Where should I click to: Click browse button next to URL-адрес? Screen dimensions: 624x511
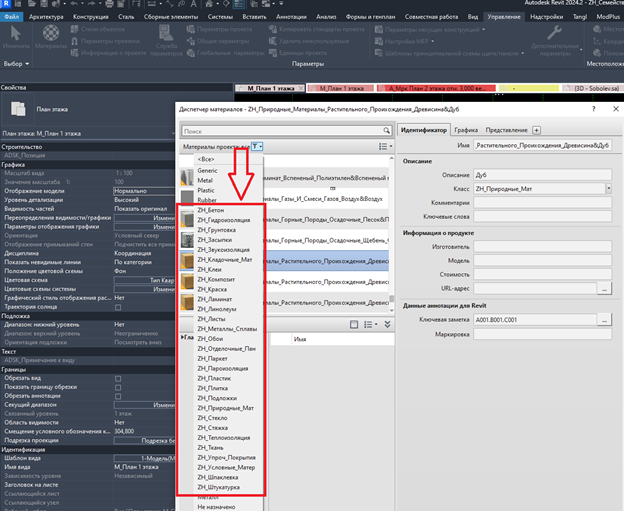[x=604, y=289]
